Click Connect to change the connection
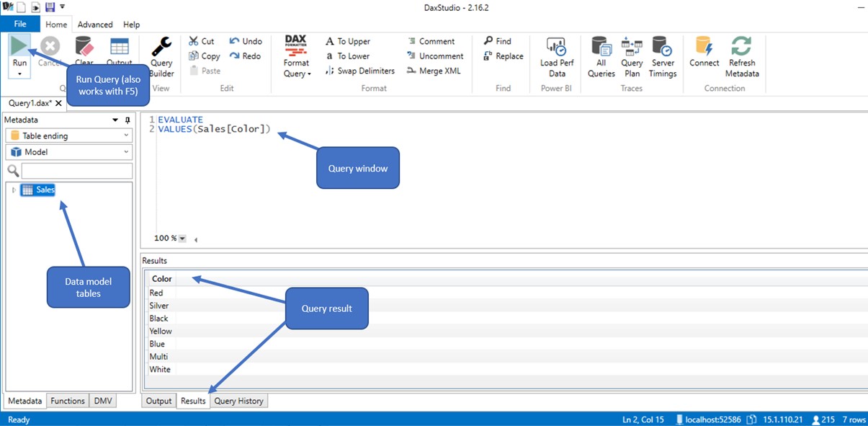This screenshot has width=868, height=426. pos(704,52)
